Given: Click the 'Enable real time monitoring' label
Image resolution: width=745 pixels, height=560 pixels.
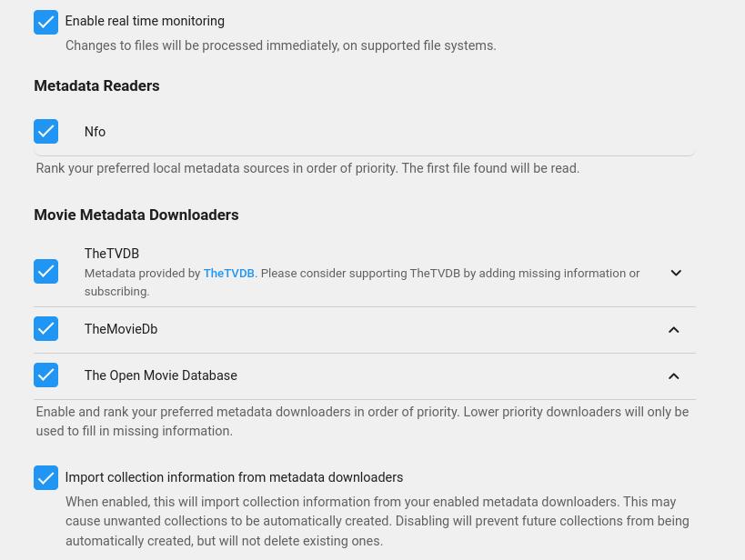Looking at the screenshot, I should [145, 21].
